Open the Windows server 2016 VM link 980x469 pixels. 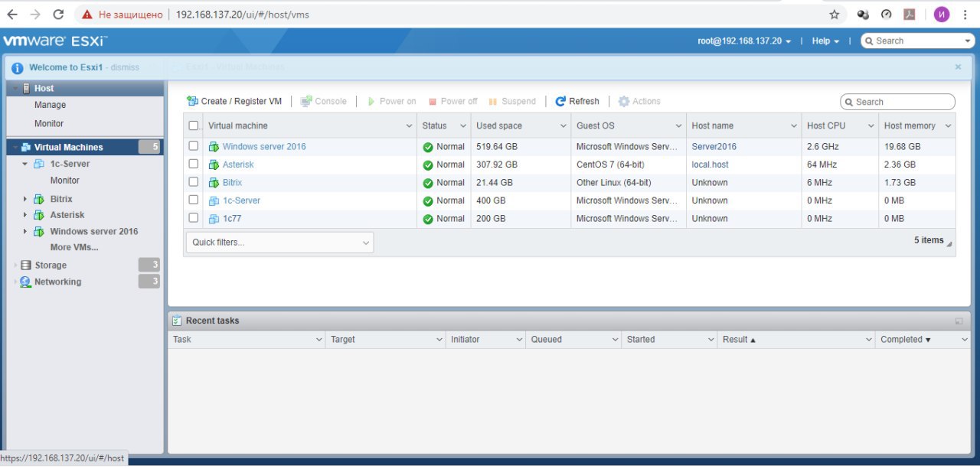(264, 146)
